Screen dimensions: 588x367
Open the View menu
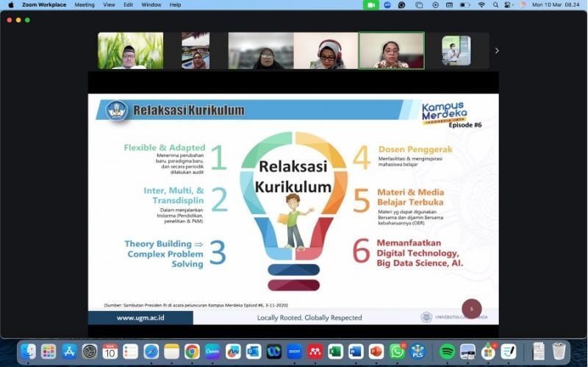tap(109, 4)
